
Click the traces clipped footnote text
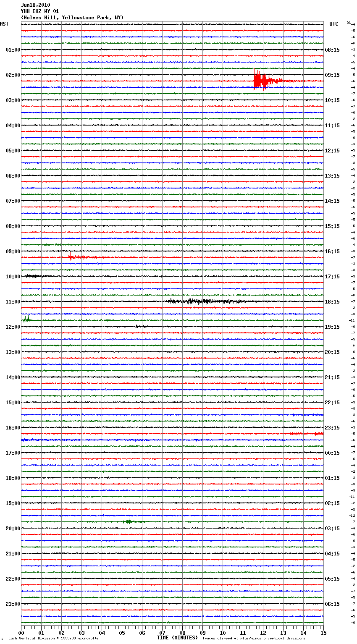click(x=254, y=639)
